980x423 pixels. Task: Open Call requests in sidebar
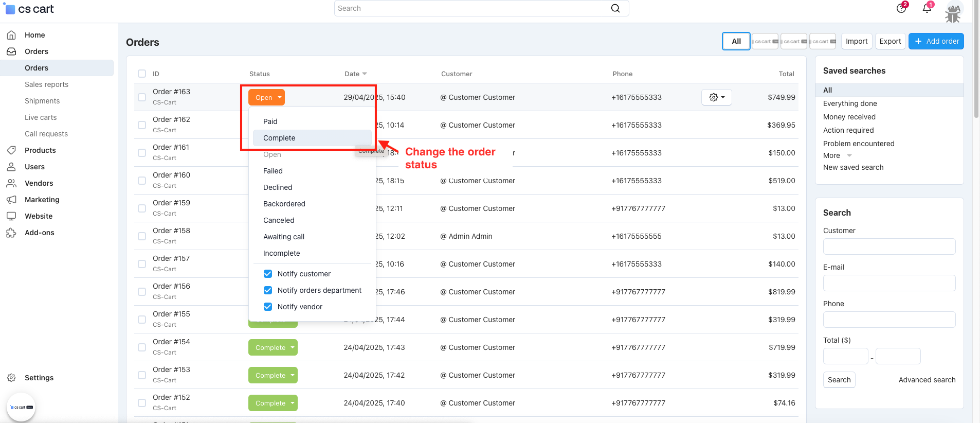(x=46, y=134)
